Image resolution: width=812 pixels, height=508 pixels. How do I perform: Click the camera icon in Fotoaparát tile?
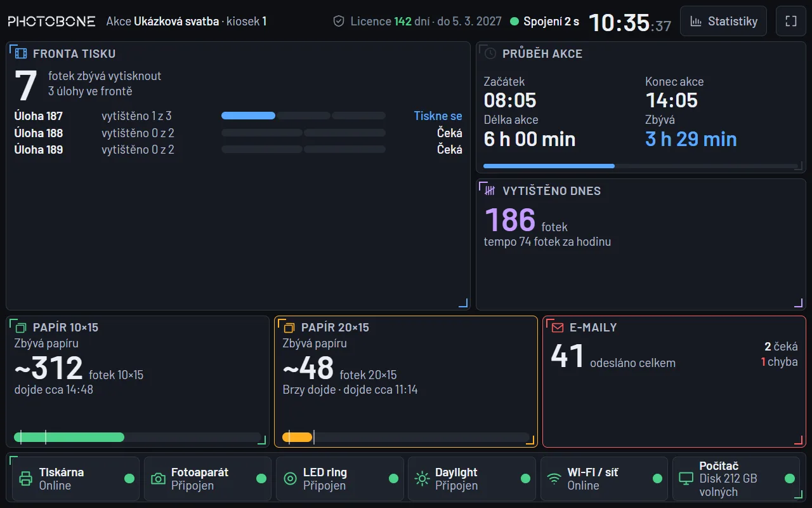(158, 479)
